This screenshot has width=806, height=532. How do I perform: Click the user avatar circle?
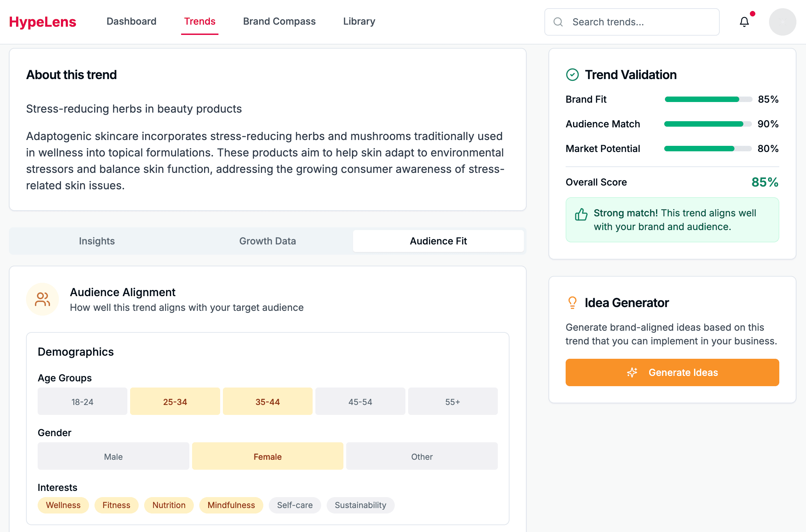click(x=782, y=22)
